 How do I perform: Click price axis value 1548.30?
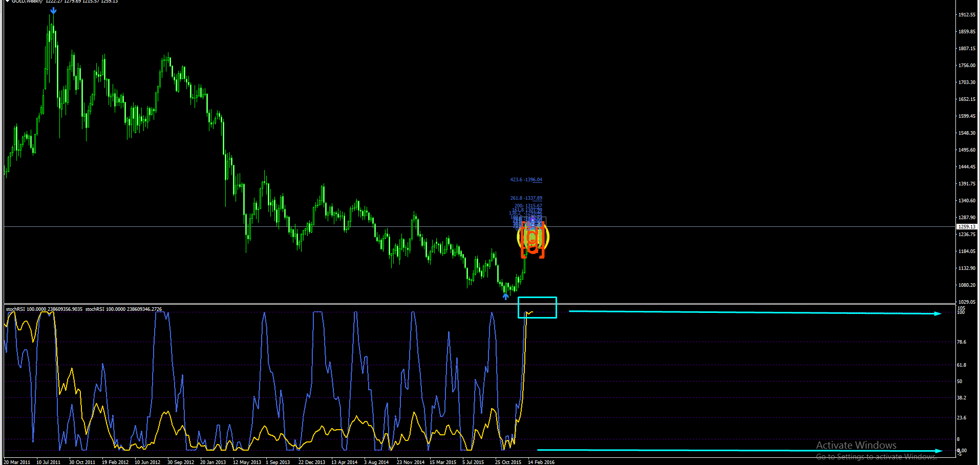point(967,133)
